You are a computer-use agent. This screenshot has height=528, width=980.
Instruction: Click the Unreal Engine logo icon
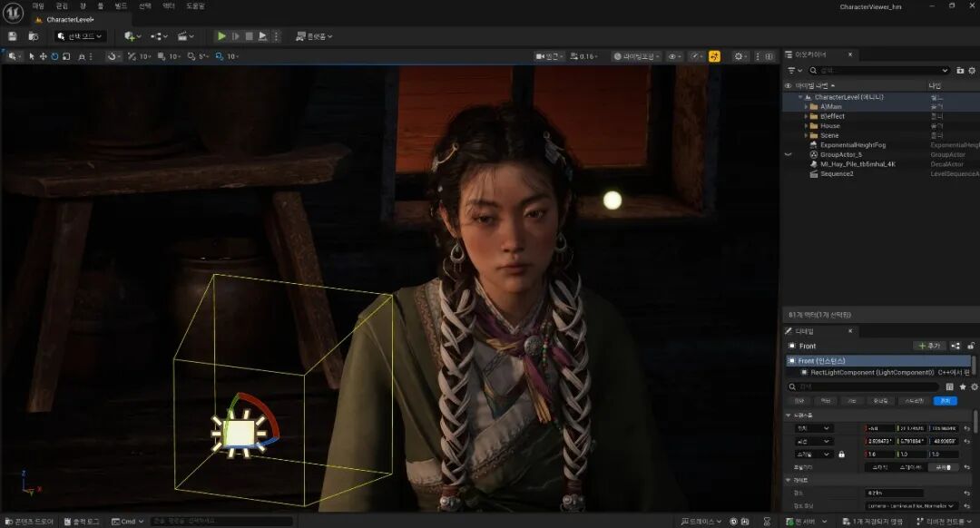13,13
